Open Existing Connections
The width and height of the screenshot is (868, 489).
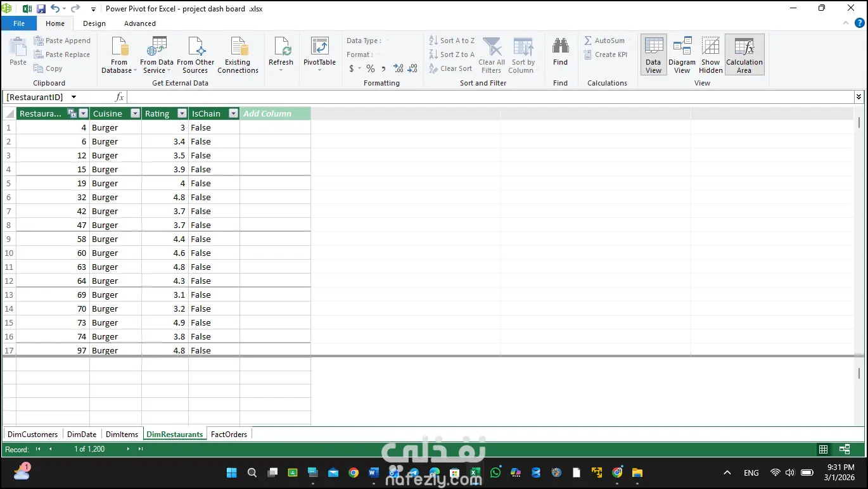[x=238, y=55]
